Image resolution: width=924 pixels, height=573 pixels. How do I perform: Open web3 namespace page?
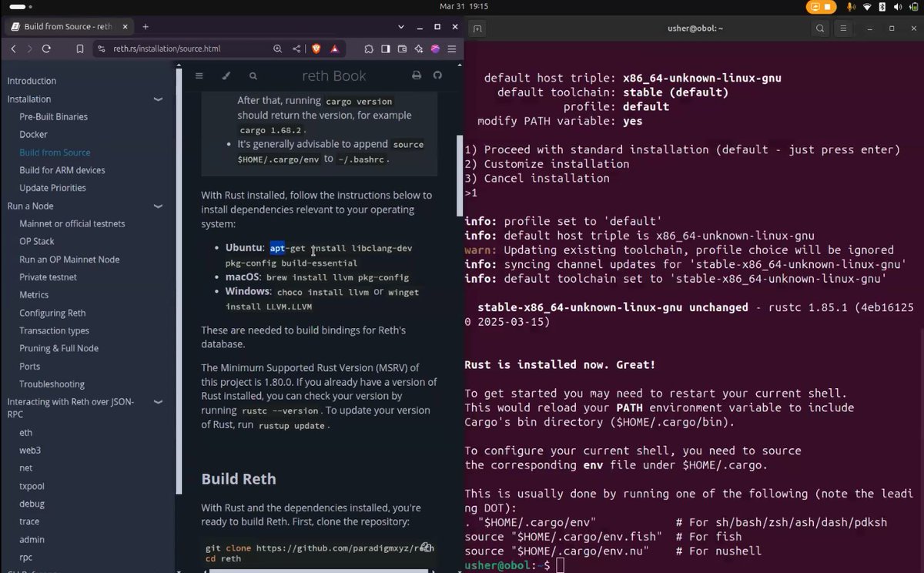pos(30,451)
